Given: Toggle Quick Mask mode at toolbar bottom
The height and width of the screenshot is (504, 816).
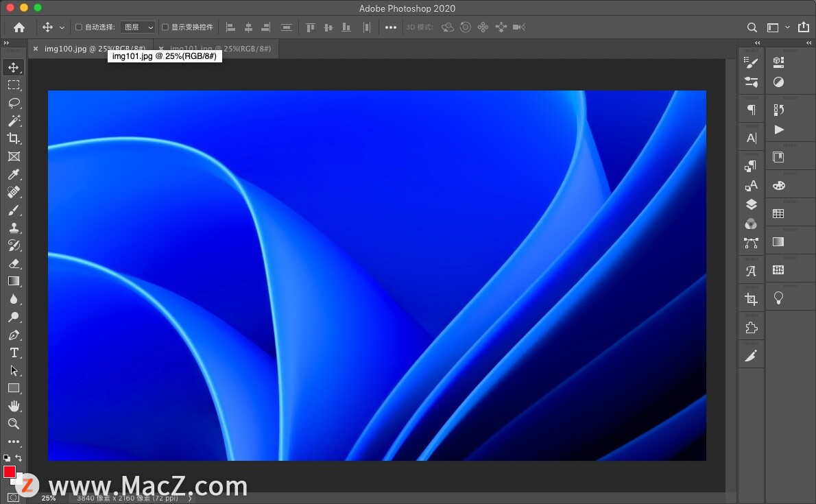Looking at the screenshot, I should point(14,498).
